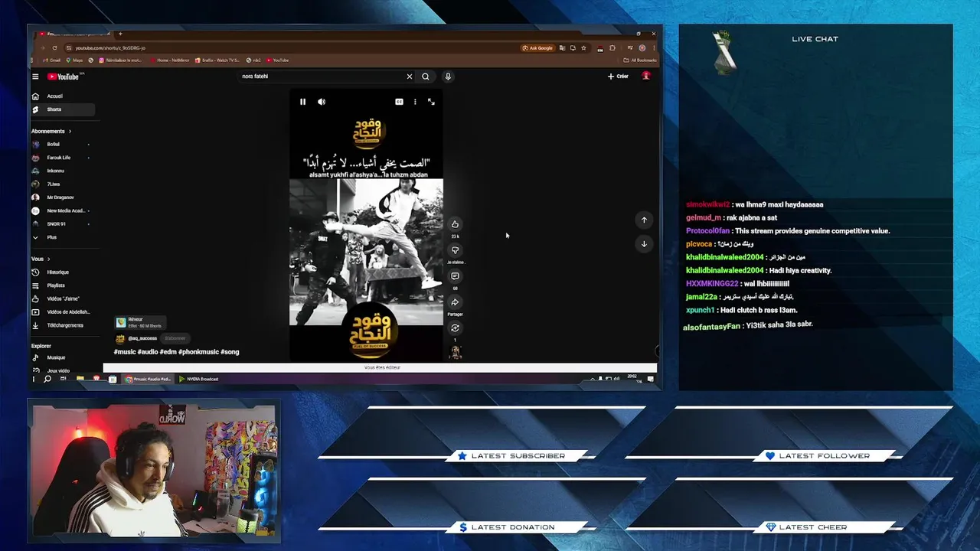Click the Windows taskbar search icon

47,379
